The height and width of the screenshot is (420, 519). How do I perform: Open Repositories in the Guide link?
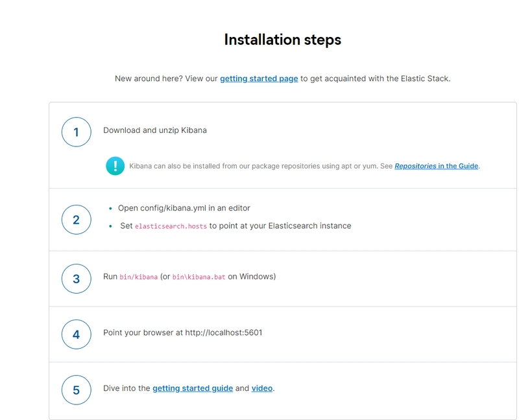(x=436, y=166)
